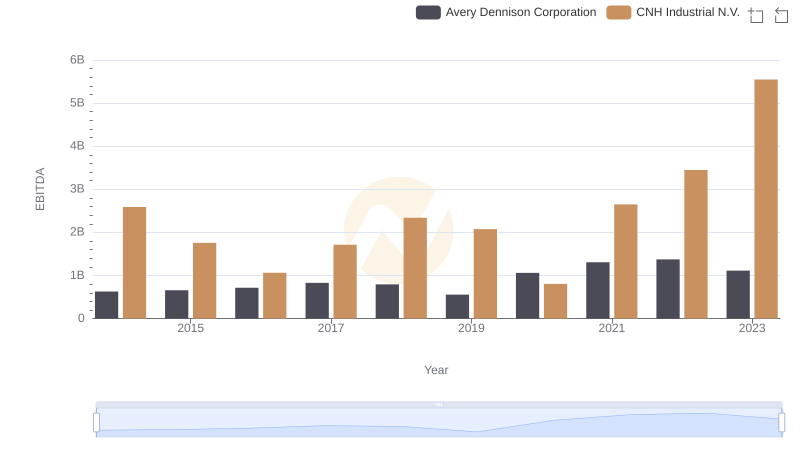Click the CNH Industrial bar for 2019
Image resolution: width=800 pixels, height=461 pixels.
click(485, 274)
